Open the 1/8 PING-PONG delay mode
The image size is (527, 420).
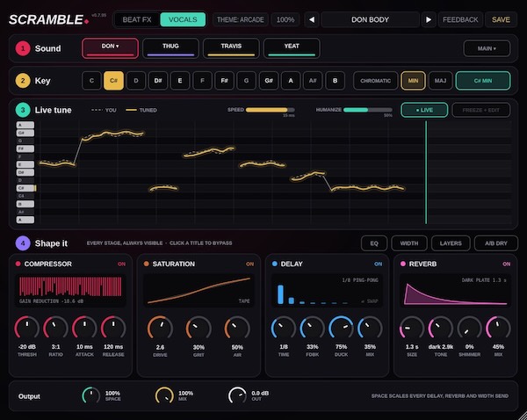tap(360, 280)
